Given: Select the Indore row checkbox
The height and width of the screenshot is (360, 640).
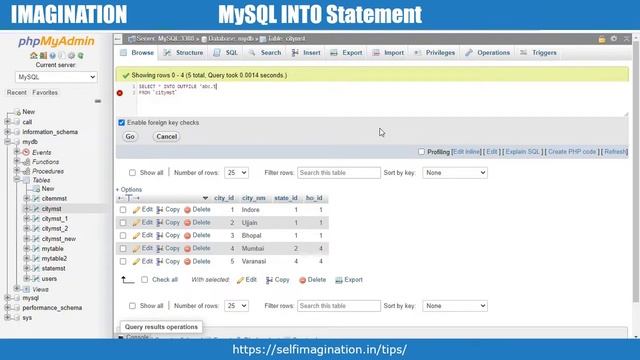Looking at the screenshot, I should click(123, 210).
